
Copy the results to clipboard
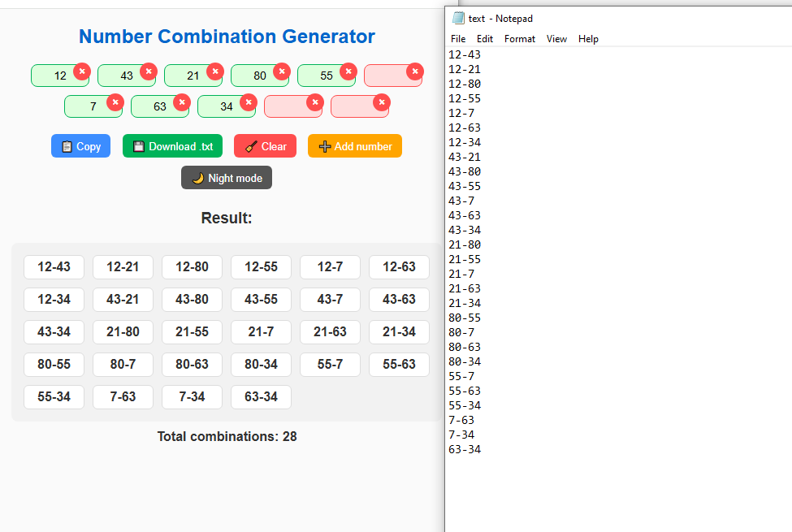coord(80,146)
